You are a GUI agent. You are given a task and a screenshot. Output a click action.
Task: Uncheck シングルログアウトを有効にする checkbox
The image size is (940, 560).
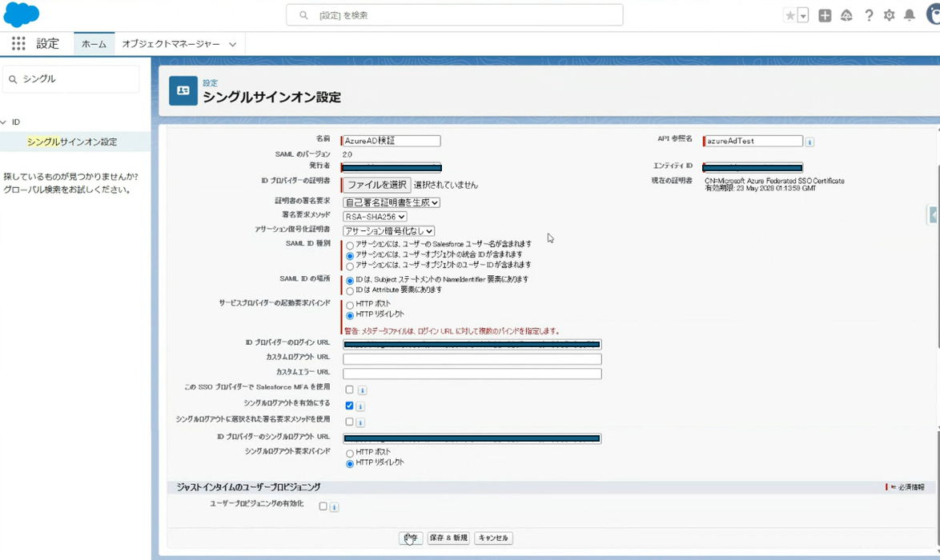[349, 406]
